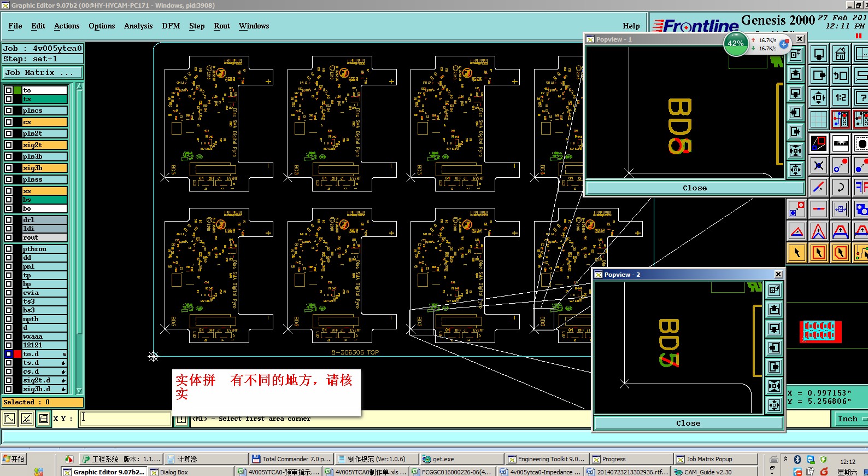Screen dimensions: 868x476
Task: Toggle the checkbox for layer 'to.d'
Action: pos(9,354)
